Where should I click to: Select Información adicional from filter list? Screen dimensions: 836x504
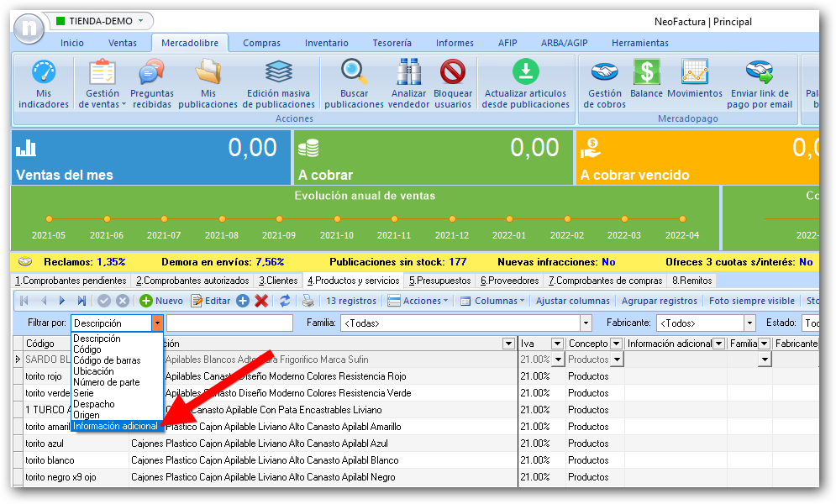[114, 426]
